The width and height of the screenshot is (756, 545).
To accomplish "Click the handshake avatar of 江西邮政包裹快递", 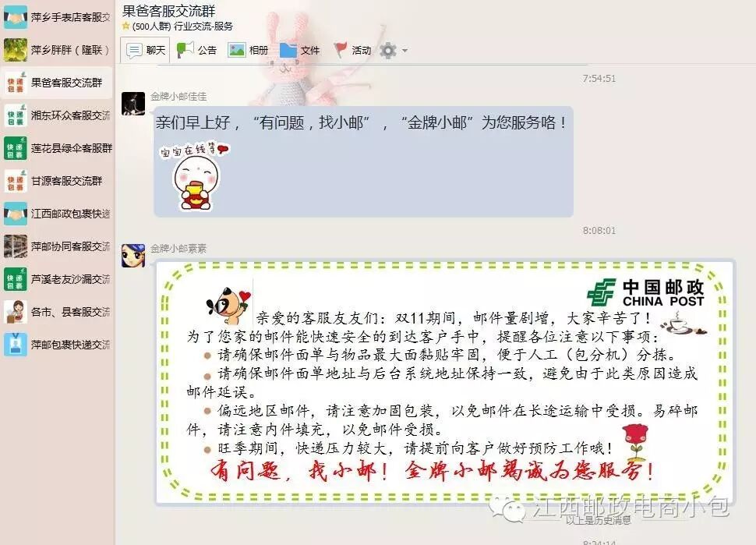I will coord(16,214).
